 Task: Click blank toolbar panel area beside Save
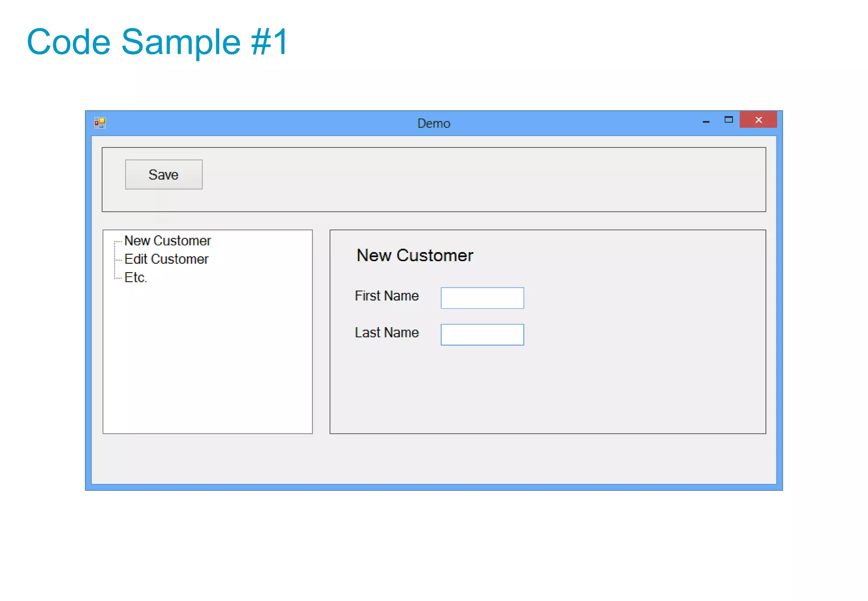[x=466, y=179]
